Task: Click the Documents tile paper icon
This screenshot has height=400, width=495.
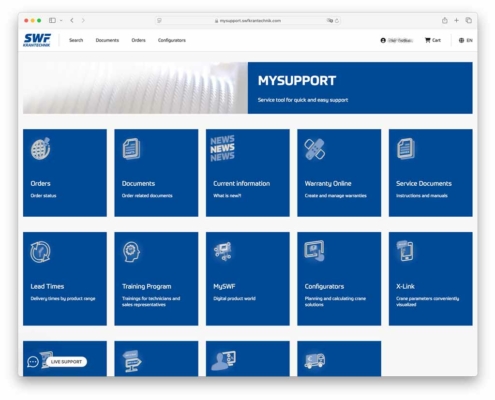Action: pos(131,149)
